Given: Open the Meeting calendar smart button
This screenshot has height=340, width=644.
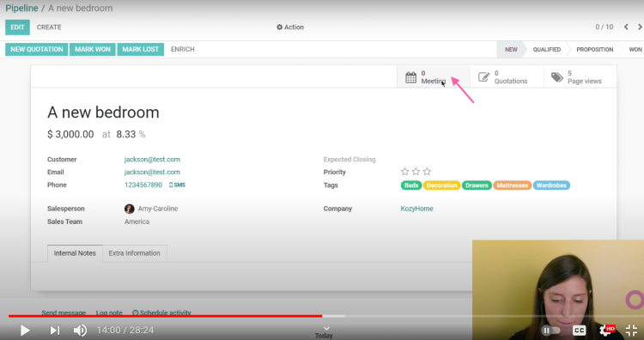Looking at the screenshot, I should (x=433, y=76).
